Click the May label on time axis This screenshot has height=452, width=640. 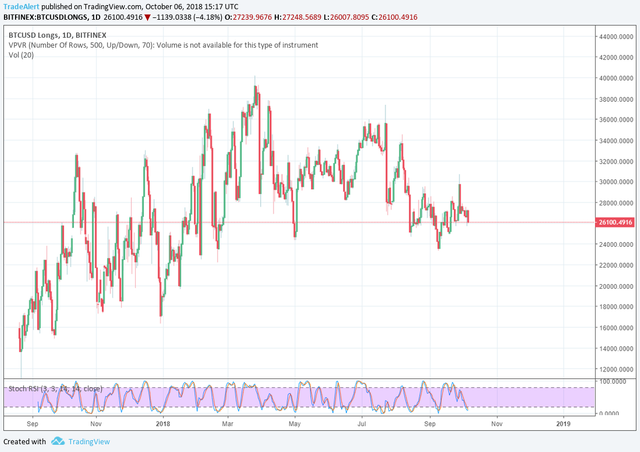pyautogui.click(x=295, y=424)
